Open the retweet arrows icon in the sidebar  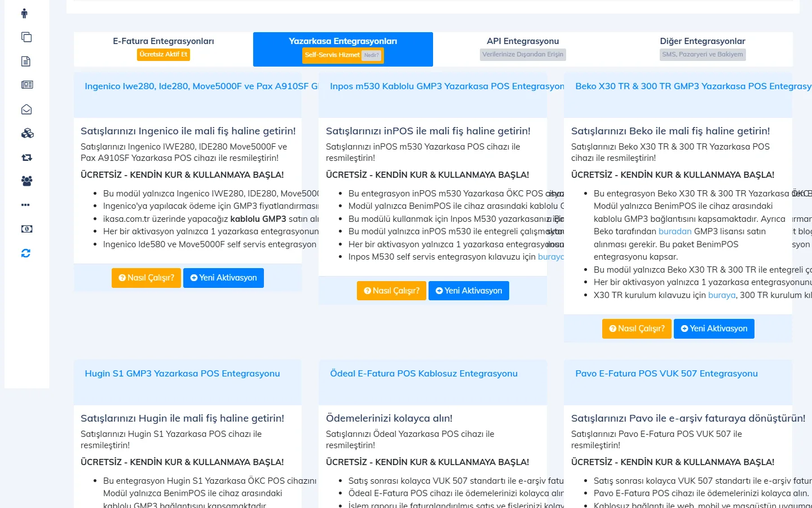tap(27, 157)
